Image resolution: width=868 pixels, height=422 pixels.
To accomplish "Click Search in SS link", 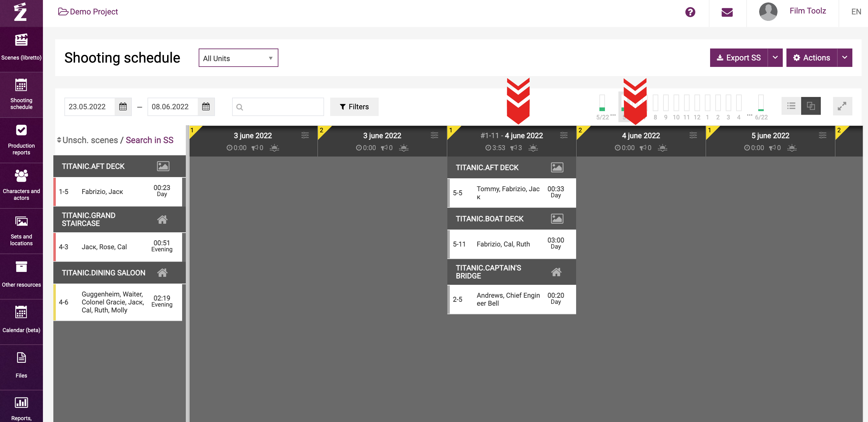I will click(149, 140).
